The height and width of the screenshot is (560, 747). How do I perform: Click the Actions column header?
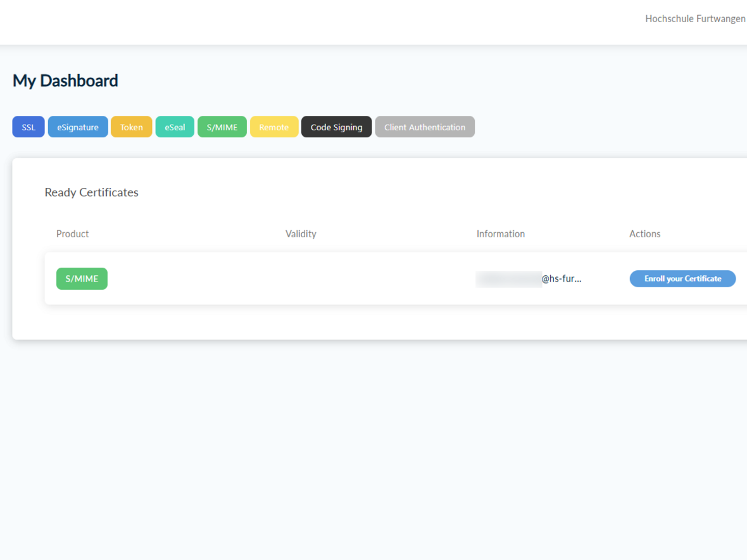coord(644,234)
